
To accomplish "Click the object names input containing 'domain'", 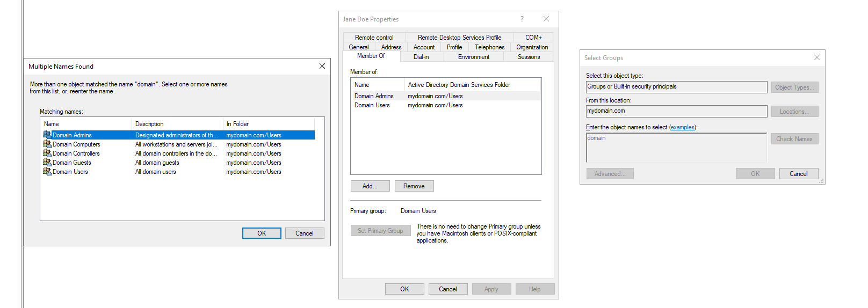I will pyautogui.click(x=677, y=148).
